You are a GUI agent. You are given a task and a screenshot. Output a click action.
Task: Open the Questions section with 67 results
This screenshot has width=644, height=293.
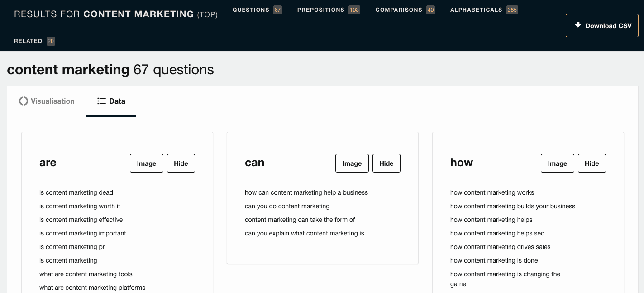pyautogui.click(x=251, y=10)
